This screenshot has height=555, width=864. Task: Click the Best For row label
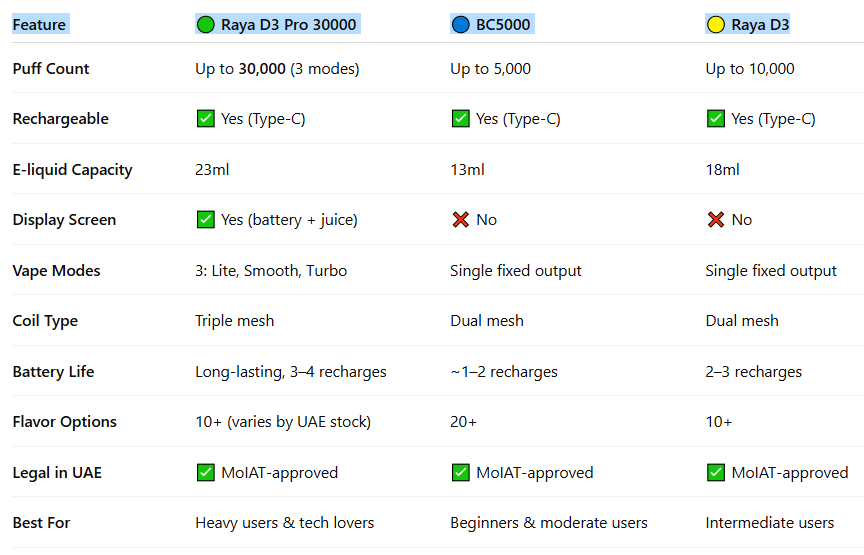pyautogui.click(x=41, y=522)
